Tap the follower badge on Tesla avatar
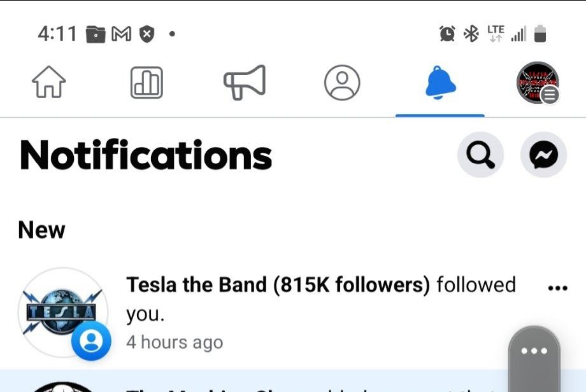586x392 pixels. [x=91, y=342]
